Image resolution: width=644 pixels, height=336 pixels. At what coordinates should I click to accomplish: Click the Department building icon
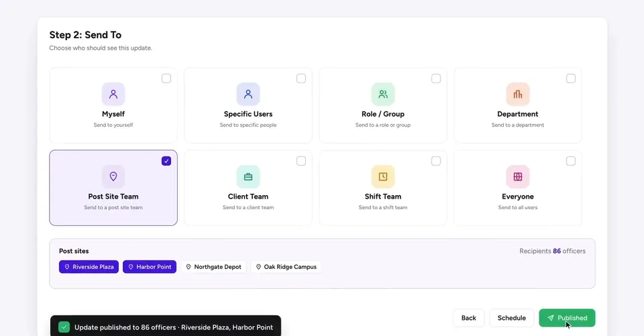(517, 94)
